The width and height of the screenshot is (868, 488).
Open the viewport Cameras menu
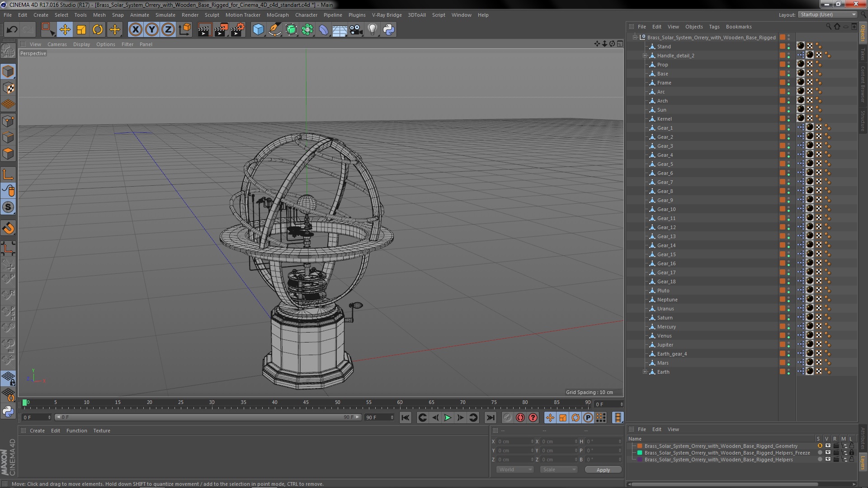pyautogui.click(x=57, y=44)
